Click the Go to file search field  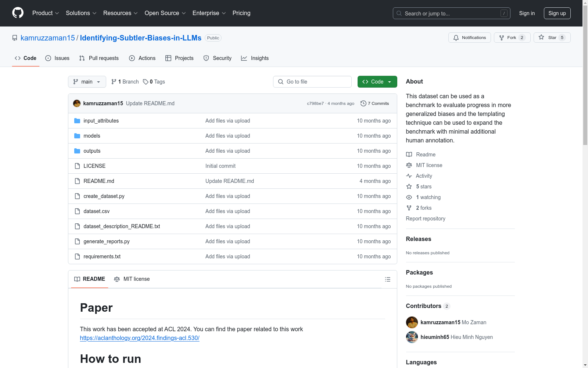point(312,82)
